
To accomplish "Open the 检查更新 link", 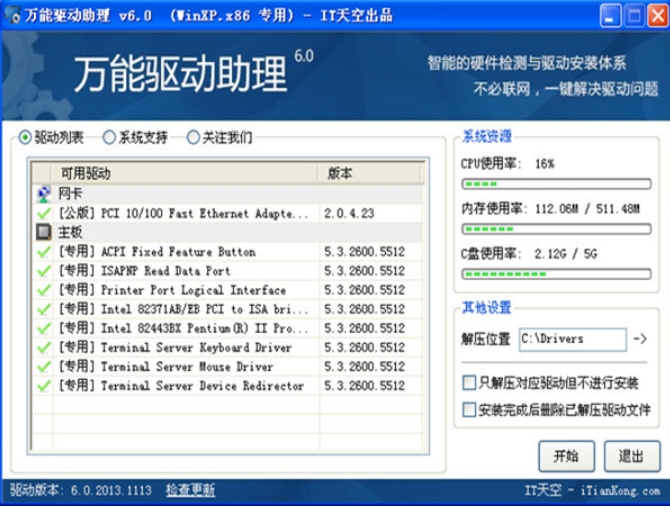I will click(191, 490).
